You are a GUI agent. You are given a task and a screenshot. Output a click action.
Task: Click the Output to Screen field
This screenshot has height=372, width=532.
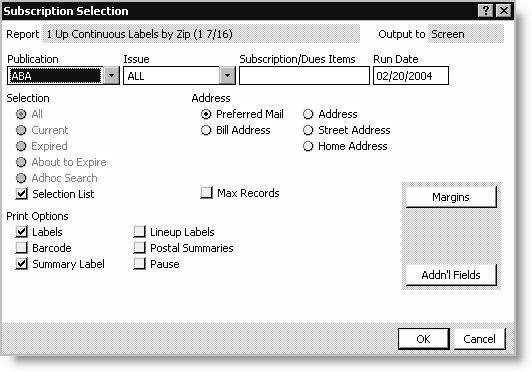click(x=466, y=34)
